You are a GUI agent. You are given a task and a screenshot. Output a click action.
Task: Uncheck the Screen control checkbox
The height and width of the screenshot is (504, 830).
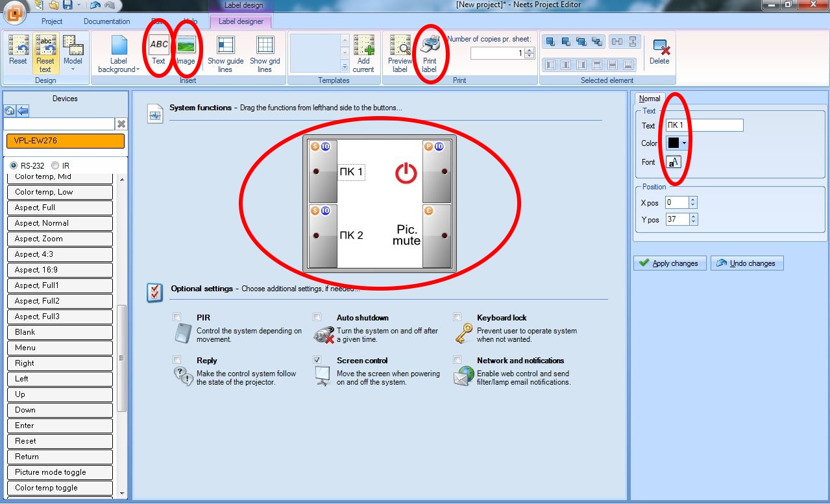coord(317,359)
